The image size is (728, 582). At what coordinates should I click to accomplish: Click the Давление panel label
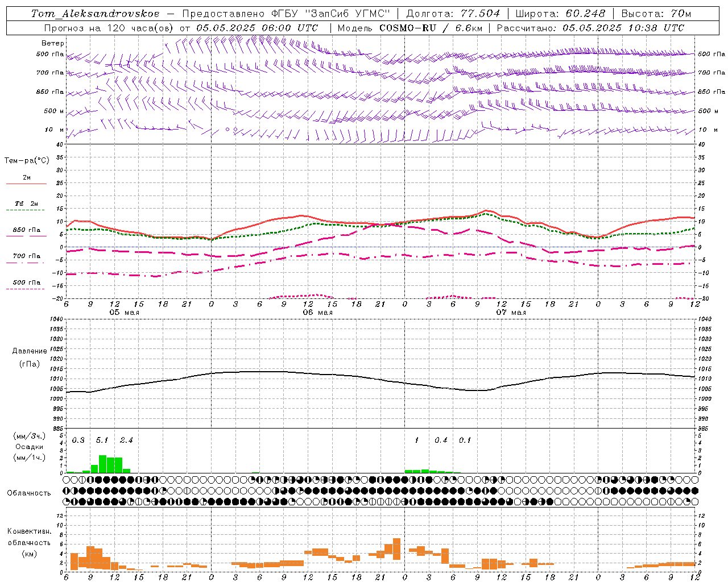30,351
